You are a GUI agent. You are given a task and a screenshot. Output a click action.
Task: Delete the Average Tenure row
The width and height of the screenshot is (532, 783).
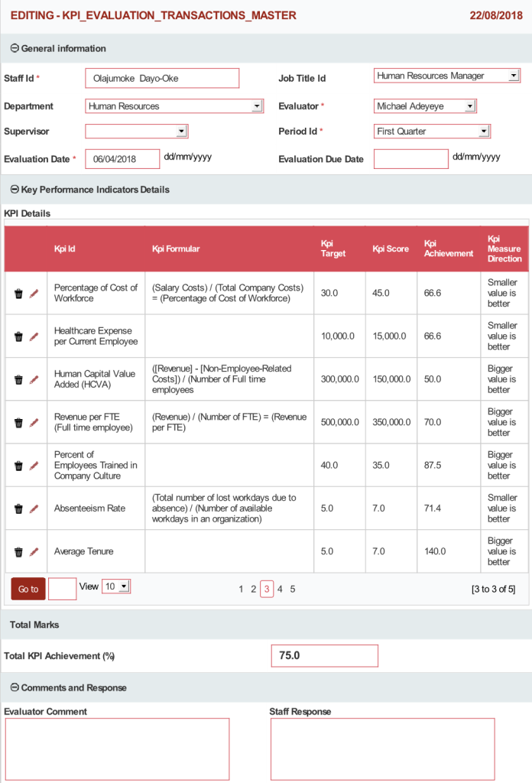click(x=18, y=552)
